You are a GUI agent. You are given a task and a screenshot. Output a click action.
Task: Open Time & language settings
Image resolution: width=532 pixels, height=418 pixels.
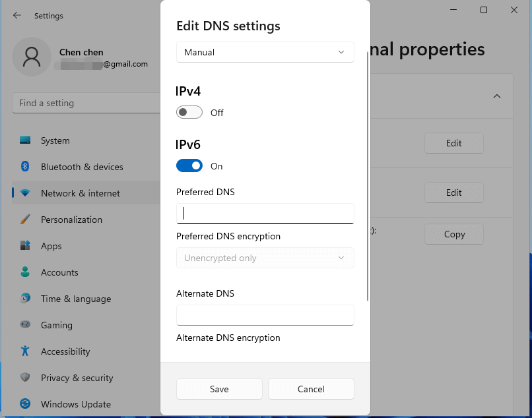75,299
